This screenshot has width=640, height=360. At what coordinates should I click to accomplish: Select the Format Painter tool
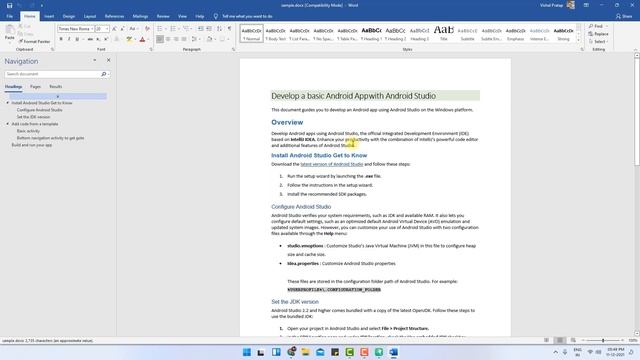point(34,42)
